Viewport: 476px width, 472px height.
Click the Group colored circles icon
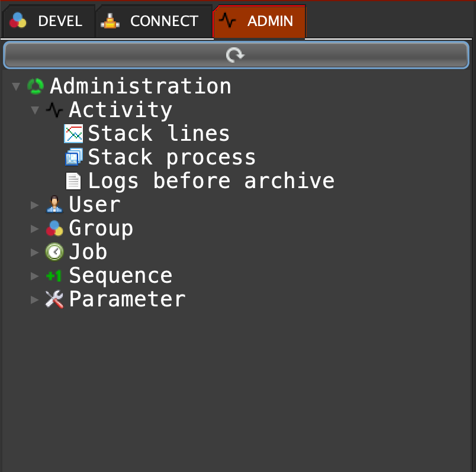tap(54, 228)
